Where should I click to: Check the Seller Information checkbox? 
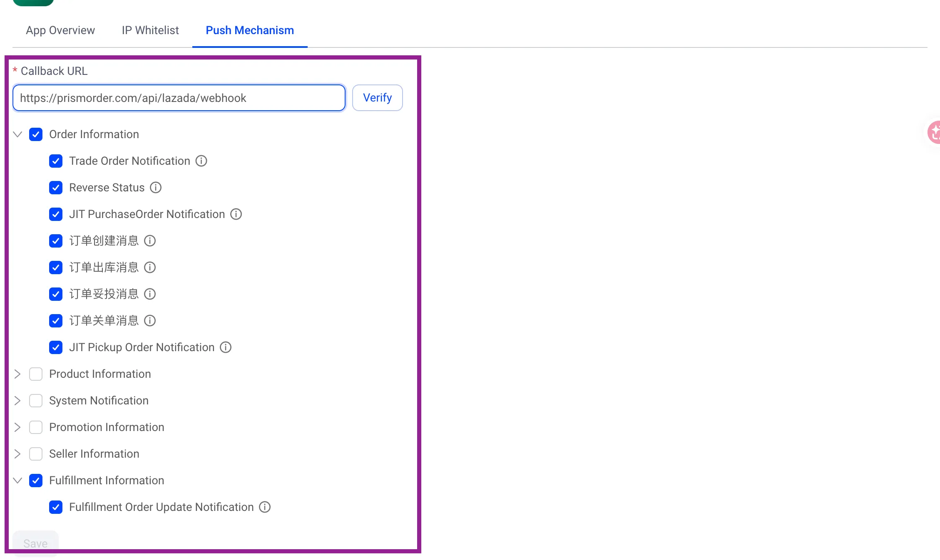coord(36,454)
